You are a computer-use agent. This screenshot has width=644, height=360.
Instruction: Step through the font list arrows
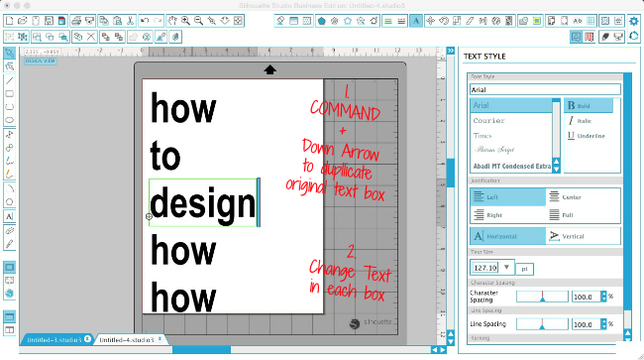coord(556,166)
